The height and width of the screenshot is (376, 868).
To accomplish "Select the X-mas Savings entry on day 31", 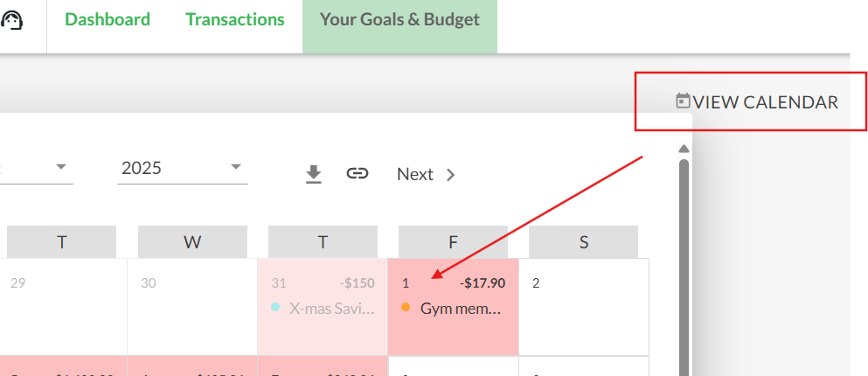I will point(323,309).
